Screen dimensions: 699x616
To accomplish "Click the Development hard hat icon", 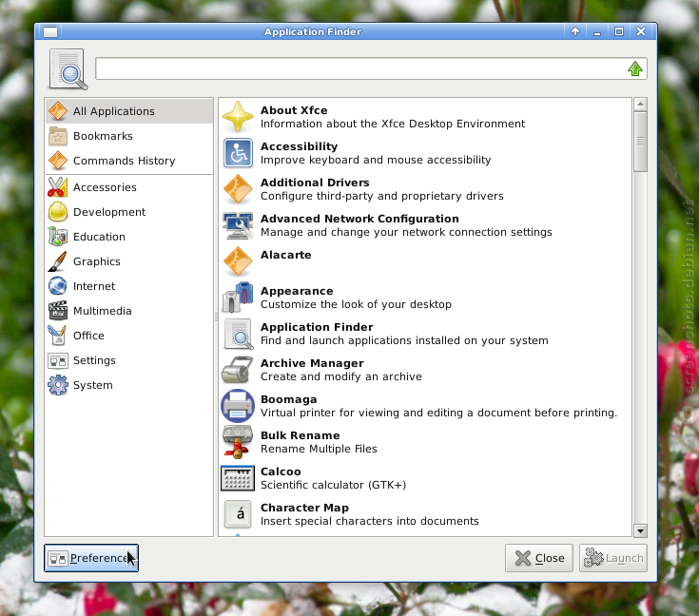I will (58, 212).
